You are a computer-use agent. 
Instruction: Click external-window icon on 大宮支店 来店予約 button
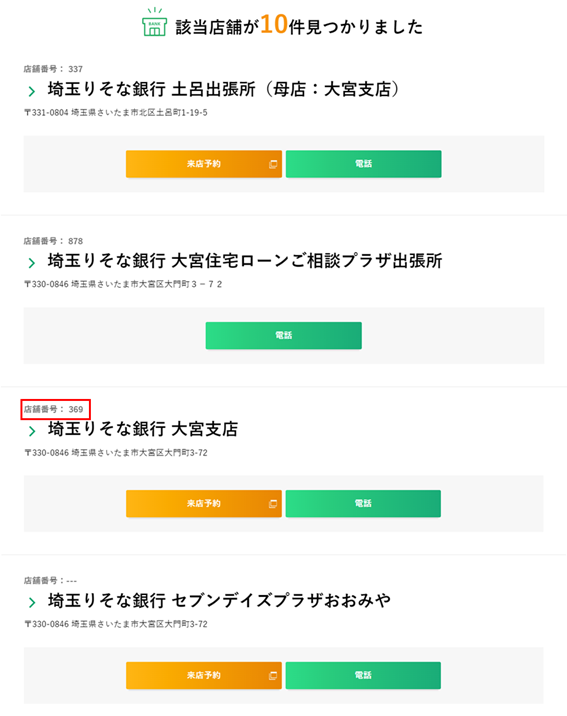(273, 504)
